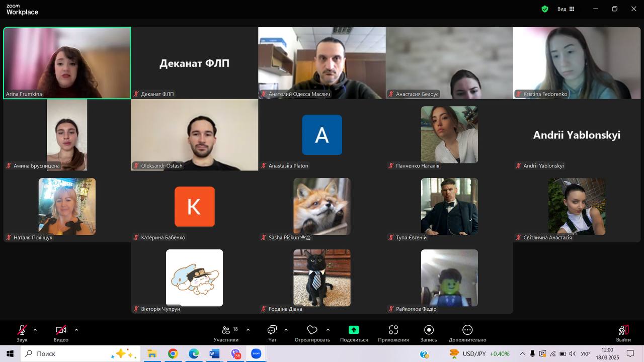Open the Приложения apps menu
The image size is (644, 362).
pyautogui.click(x=393, y=333)
